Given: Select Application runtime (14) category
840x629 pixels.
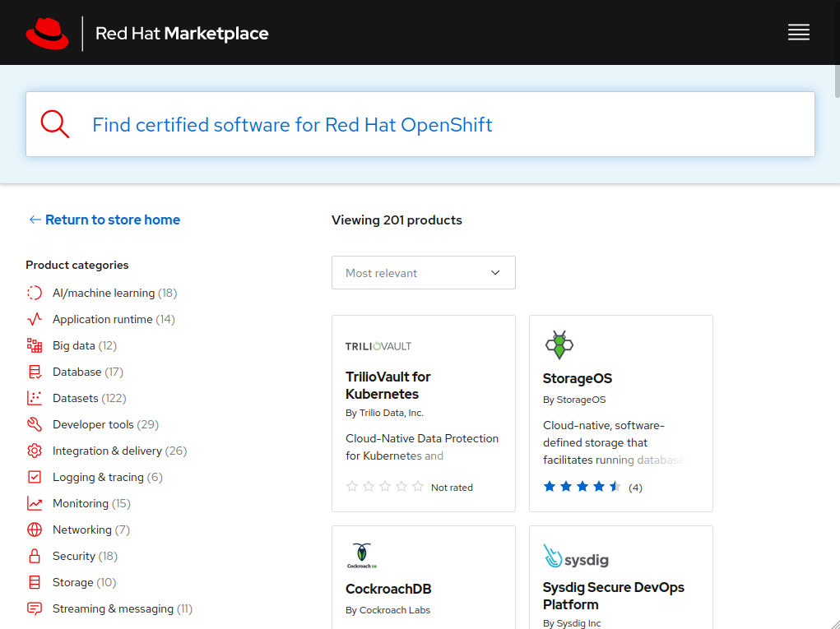Looking at the screenshot, I should [114, 319].
